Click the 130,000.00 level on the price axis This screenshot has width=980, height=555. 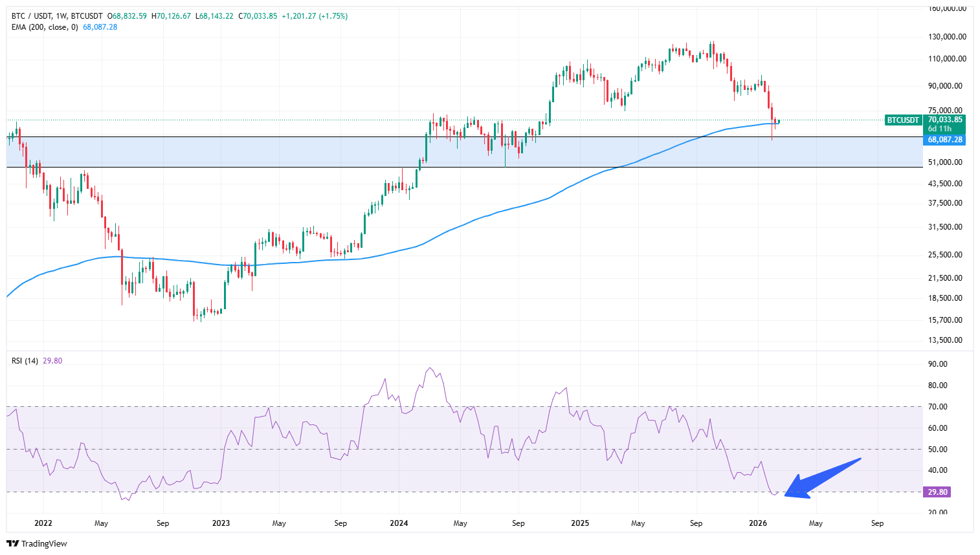click(x=947, y=37)
